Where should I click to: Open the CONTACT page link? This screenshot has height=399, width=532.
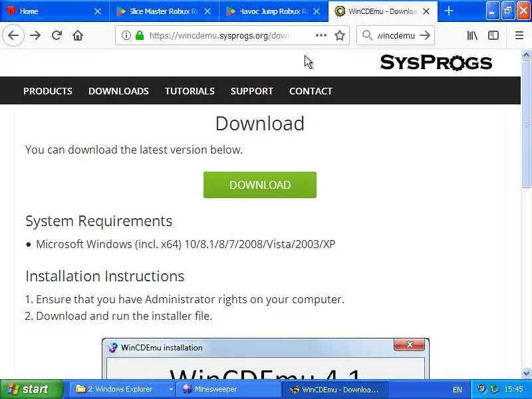pyautogui.click(x=311, y=91)
